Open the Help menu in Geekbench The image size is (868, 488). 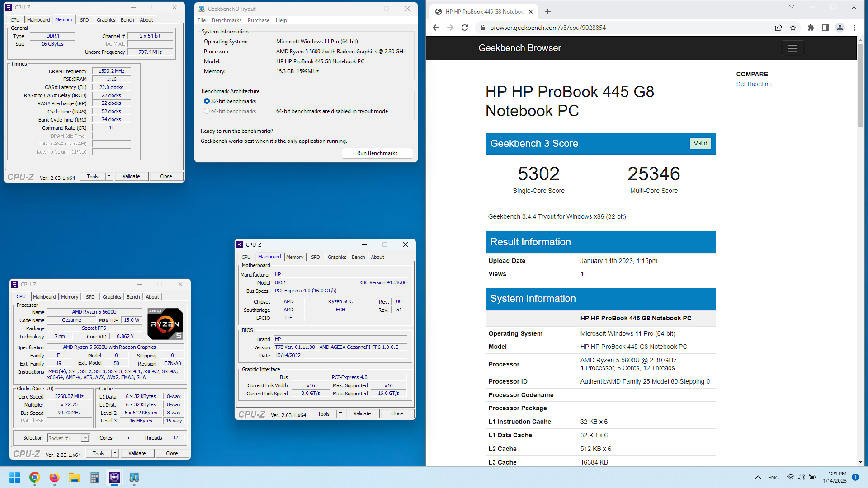[x=281, y=20]
